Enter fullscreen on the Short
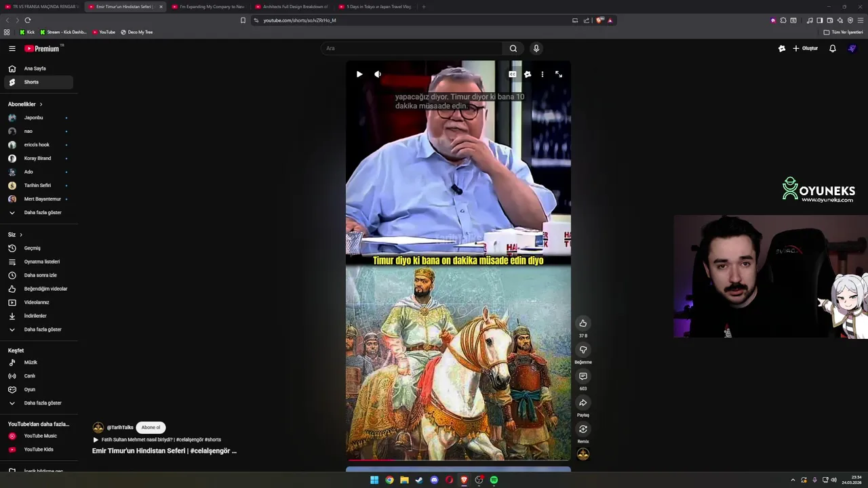 click(x=559, y=74)
